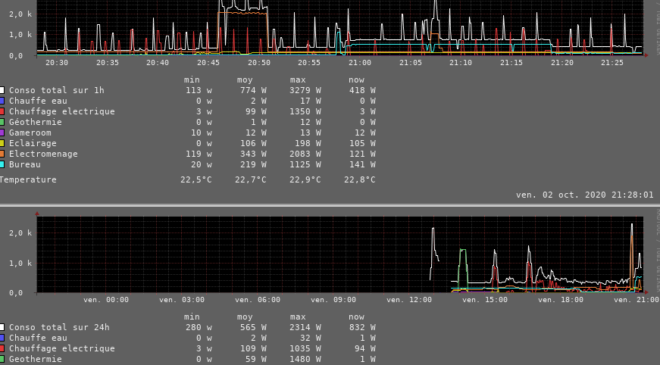Click the 'Bureau' legend label
This screenshot has height=365, width=660.
(25, 165)
